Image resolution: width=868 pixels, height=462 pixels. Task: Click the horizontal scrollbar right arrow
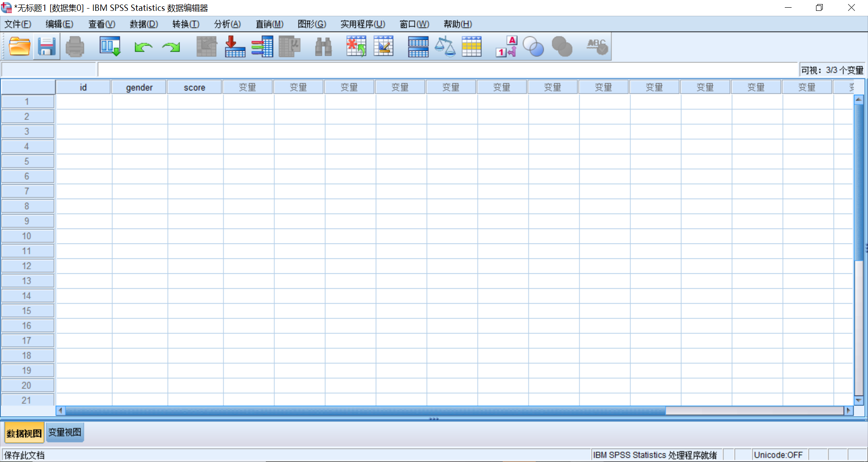(849, 410)
